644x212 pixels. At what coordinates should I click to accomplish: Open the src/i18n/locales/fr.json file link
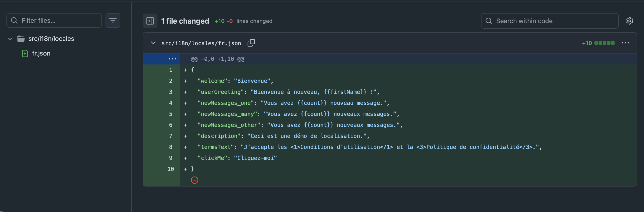tap(201, 43)
